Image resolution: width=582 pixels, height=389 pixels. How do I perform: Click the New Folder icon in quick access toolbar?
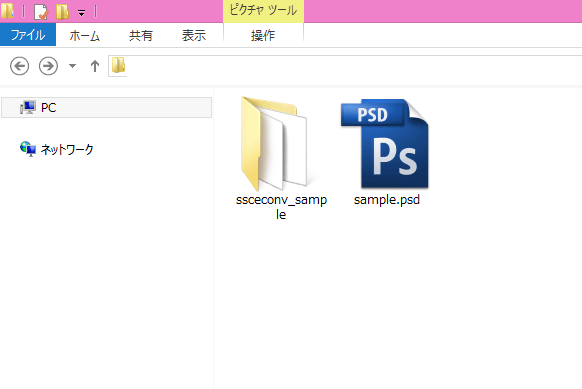click(x=62, y=12)
